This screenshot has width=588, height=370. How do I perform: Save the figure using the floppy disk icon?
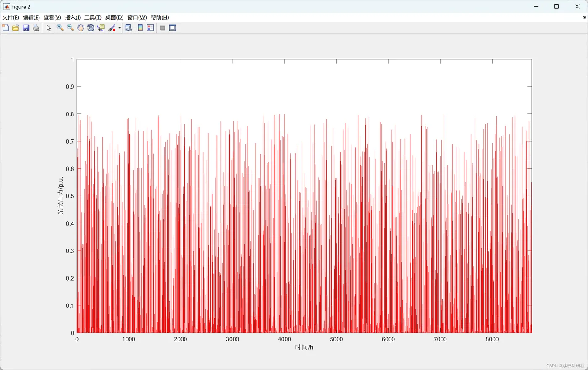point(26,28)
